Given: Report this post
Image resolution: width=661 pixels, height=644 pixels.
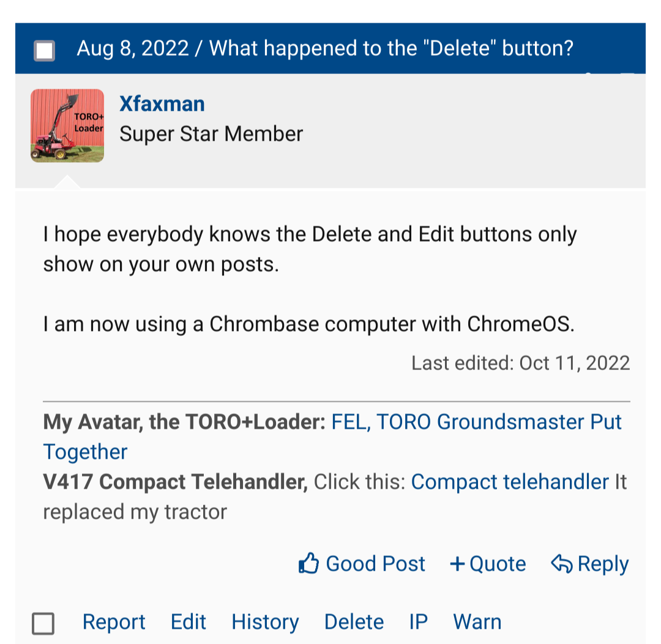Looking at the screenshot, I should (114, 622).
